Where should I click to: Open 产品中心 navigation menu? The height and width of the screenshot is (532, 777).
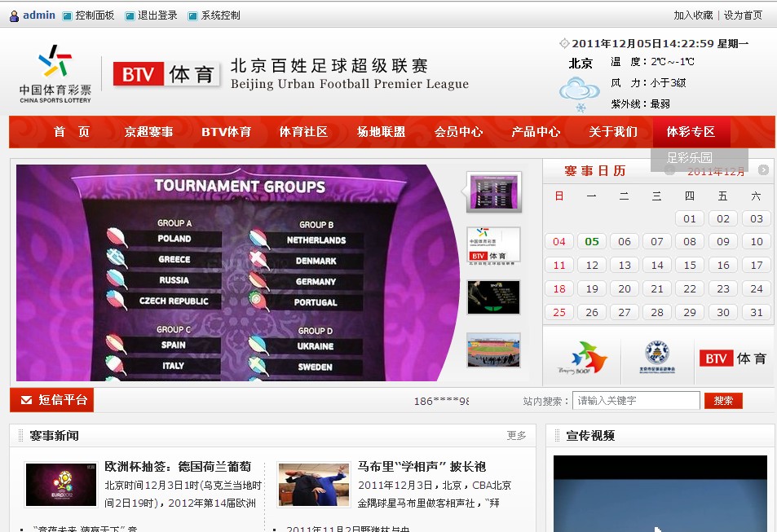pos(536,132)
